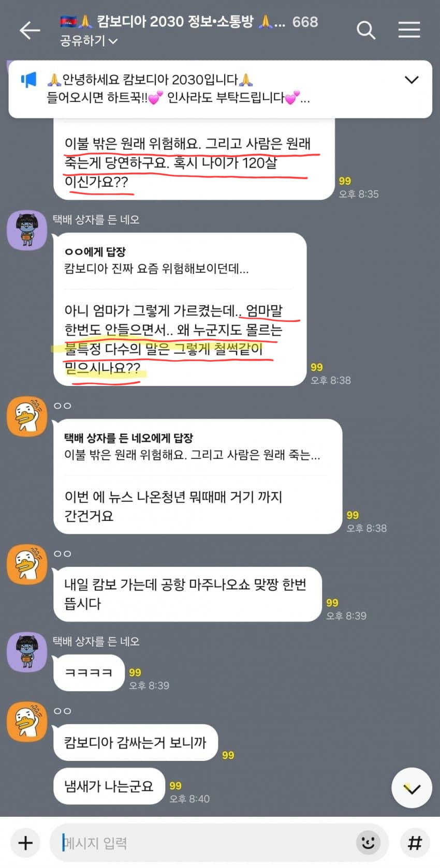Expand the pinned notice chevron

412,80
